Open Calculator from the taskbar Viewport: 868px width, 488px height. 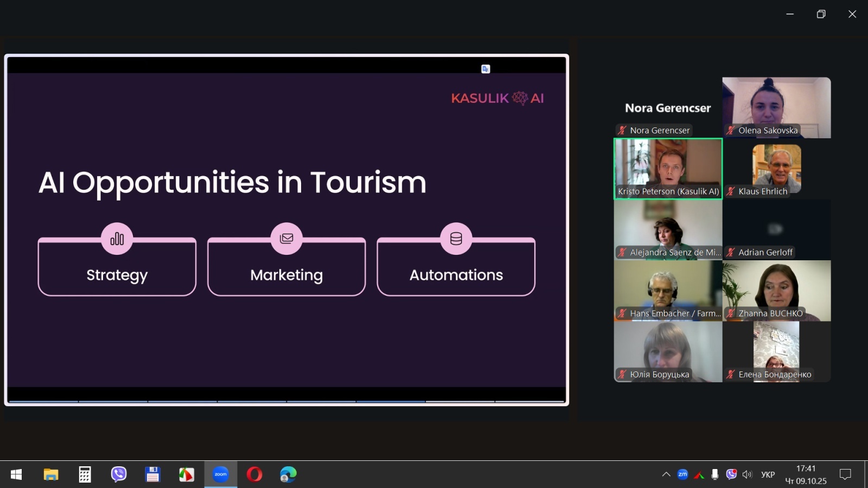(85, 474)
